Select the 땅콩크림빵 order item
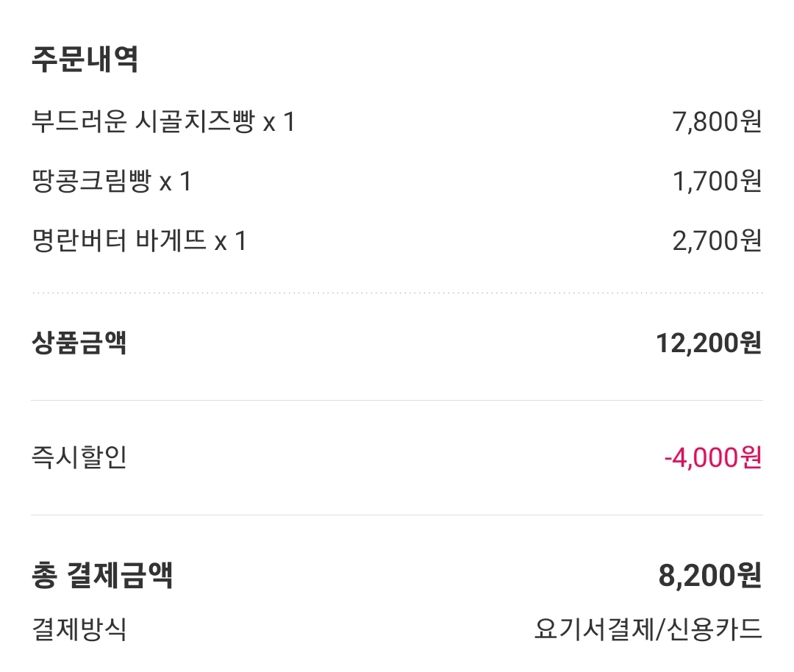 click(96, 181)
